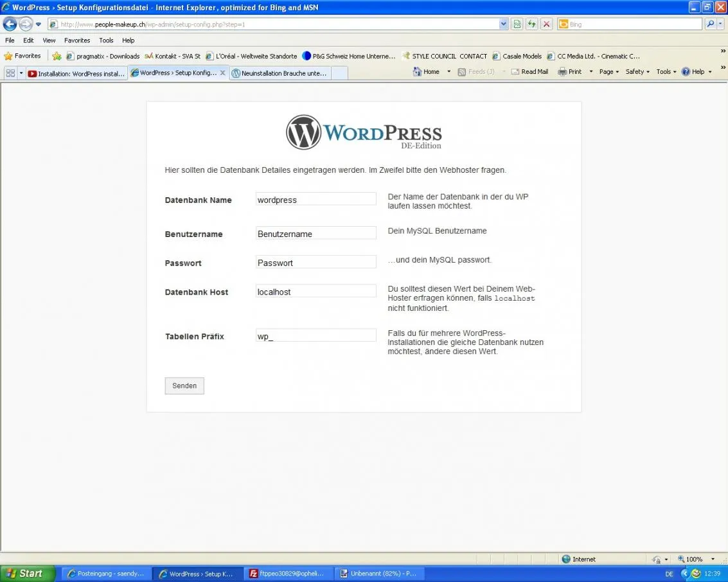Open Kontakt - SVA St bookmark
This screenshot has height=582, width=728.
pyautogui.click(x=172, y=56)
